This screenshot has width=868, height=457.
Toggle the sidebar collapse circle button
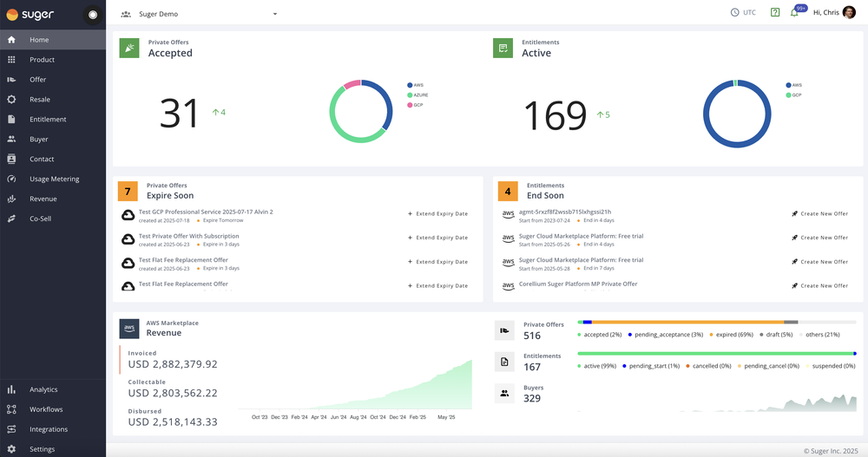[x=93, y=15]
